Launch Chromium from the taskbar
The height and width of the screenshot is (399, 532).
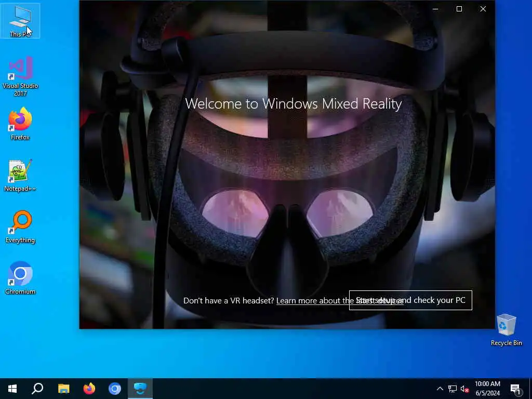[115, 389]
